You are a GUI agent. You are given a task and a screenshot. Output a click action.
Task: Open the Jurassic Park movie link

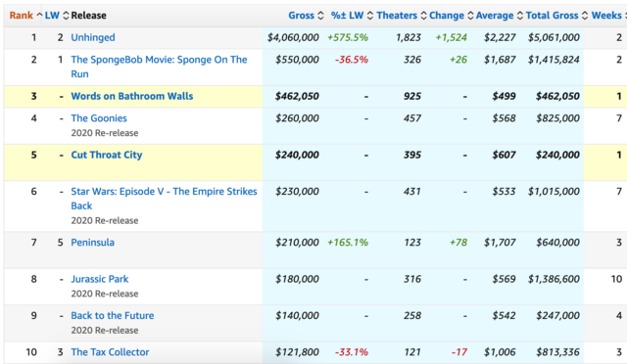click(x=100, y=279)
